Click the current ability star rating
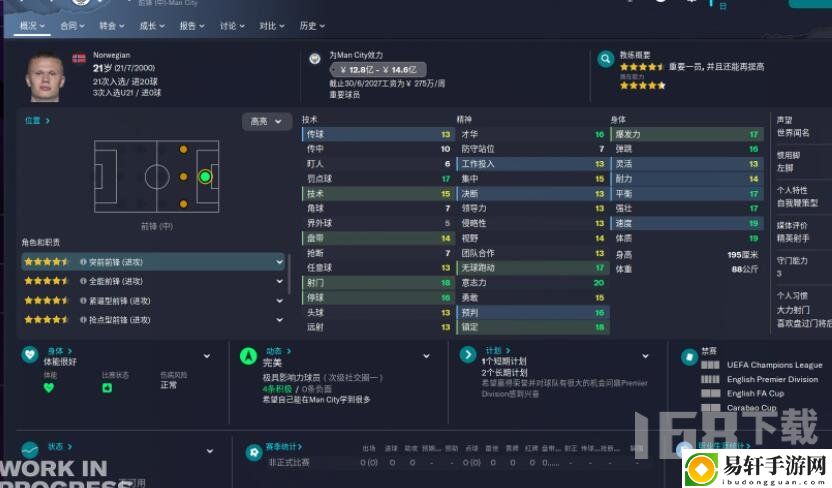This screenshot has width=832, height=488. pyautogui.click(x=642, y=67)
